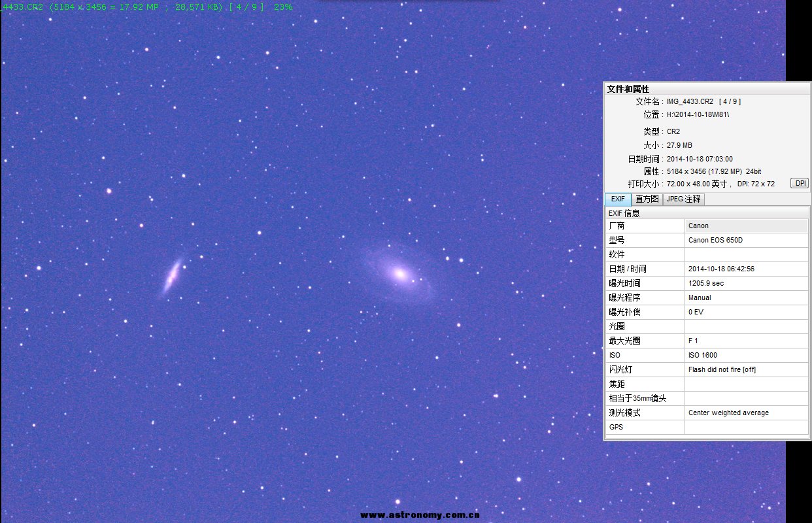Click the 测光模式 label cell
Viewport: 812px width, 523px height.
[x=645, y=413]
